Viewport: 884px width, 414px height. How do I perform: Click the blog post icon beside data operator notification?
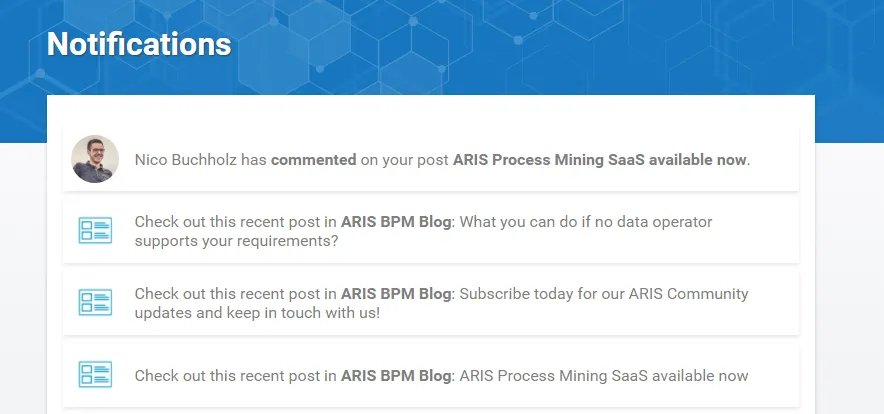pos(95,231)
